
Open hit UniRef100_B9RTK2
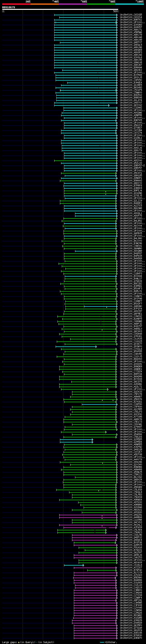pyautogui.click(x=131, y=20)
